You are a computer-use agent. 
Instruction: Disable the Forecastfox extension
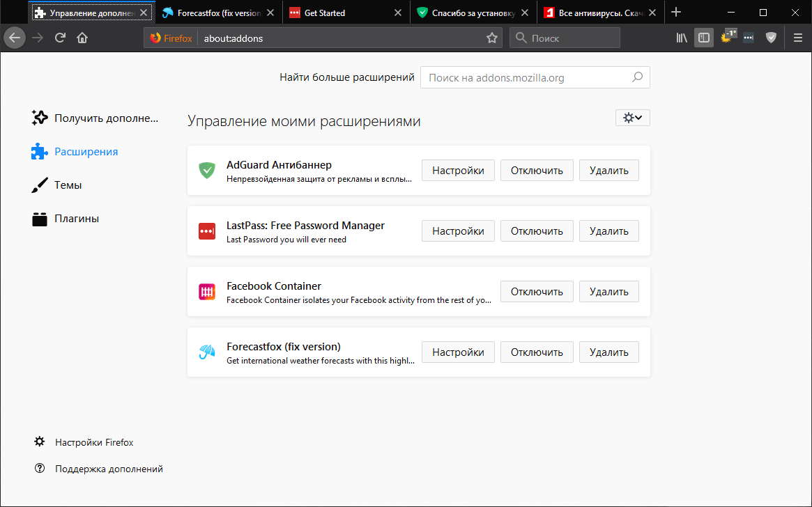pyautogui.click(x=537, y=352)
